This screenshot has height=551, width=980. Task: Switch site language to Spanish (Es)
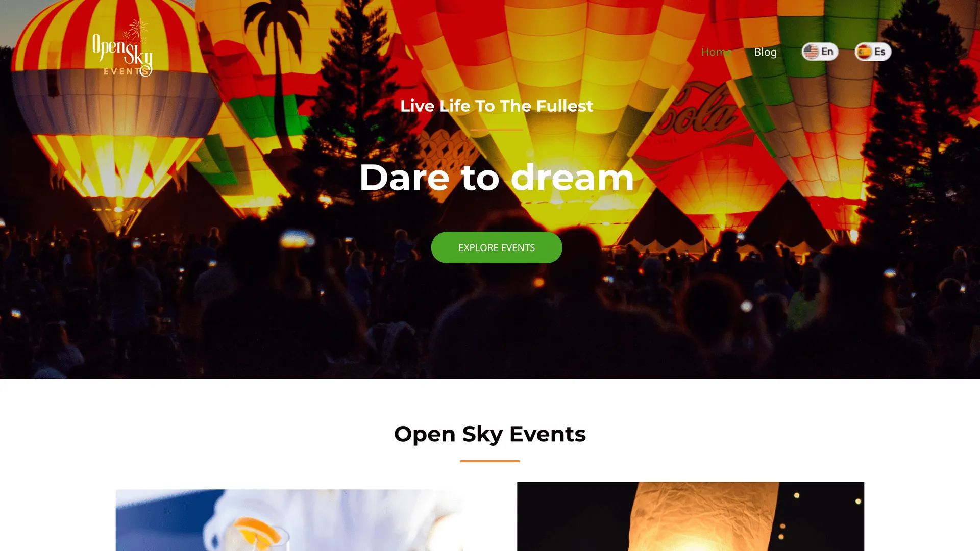pos(873,52)
